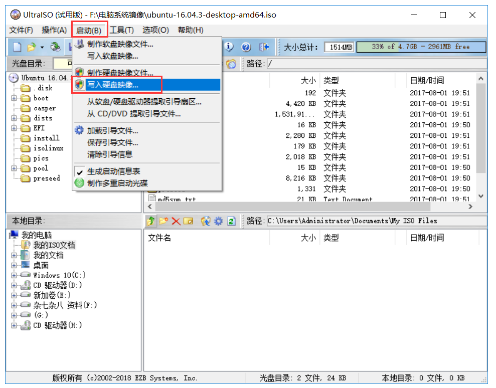Image resolution: width=496 pixels, height=388 pixels.
Task: Click the green disc capacity bar
Action: tap(421, 47)
